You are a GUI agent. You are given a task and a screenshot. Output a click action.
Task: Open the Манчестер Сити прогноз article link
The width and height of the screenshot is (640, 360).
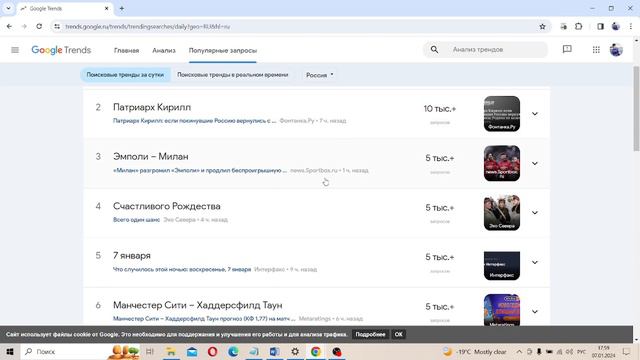[204, 318]
